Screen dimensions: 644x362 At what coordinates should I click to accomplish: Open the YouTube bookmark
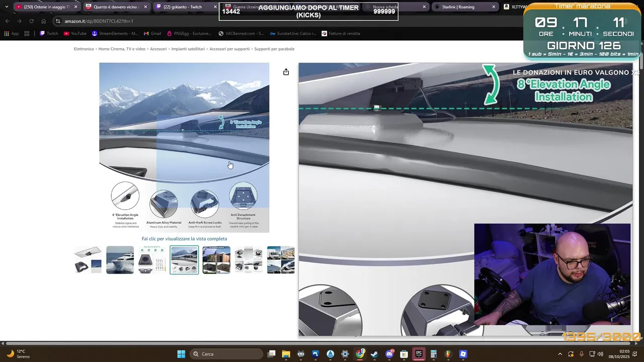[75, 34]
